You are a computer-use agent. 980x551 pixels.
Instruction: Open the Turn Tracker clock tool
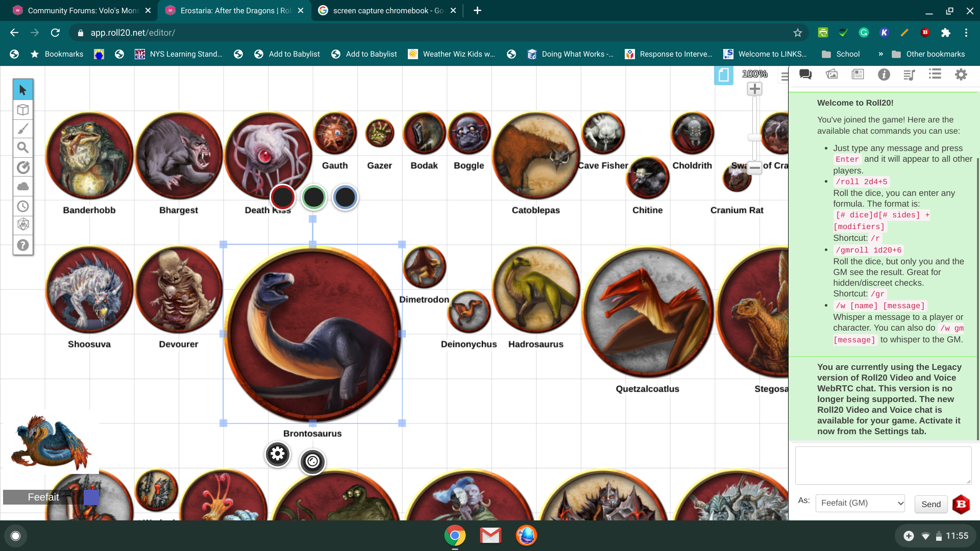23,206
